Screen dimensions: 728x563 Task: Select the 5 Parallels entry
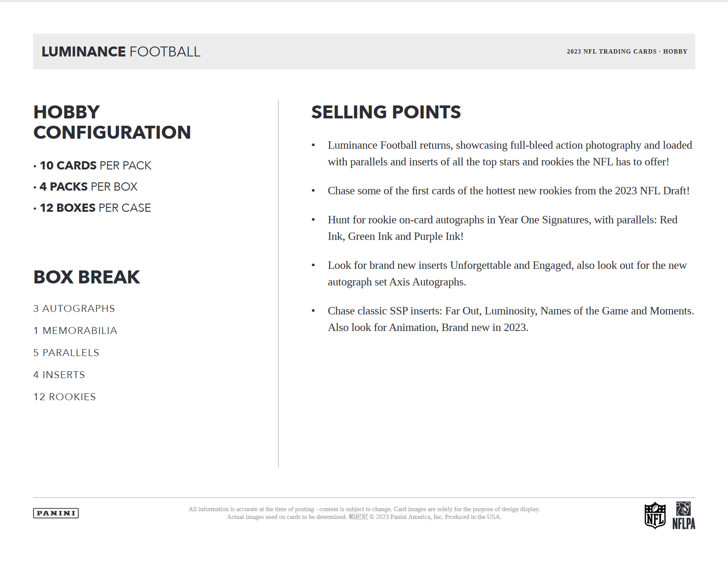tap(66, 353)
